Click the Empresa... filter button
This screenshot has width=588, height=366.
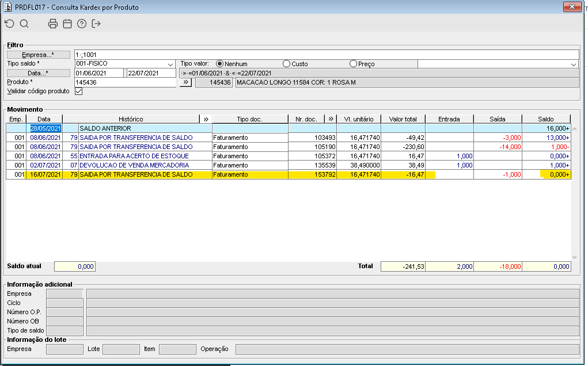[38, 55]
